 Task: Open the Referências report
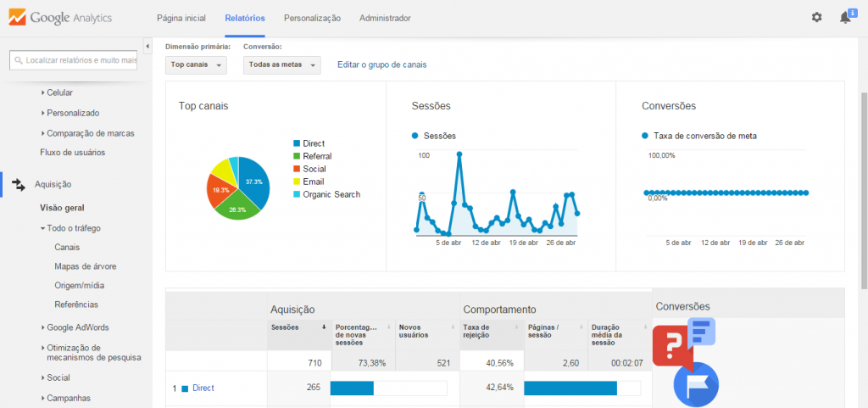[76, 305]
